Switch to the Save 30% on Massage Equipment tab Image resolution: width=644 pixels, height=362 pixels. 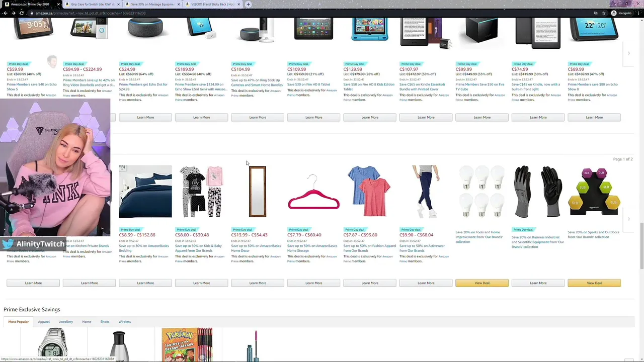[x=152, y=4]
